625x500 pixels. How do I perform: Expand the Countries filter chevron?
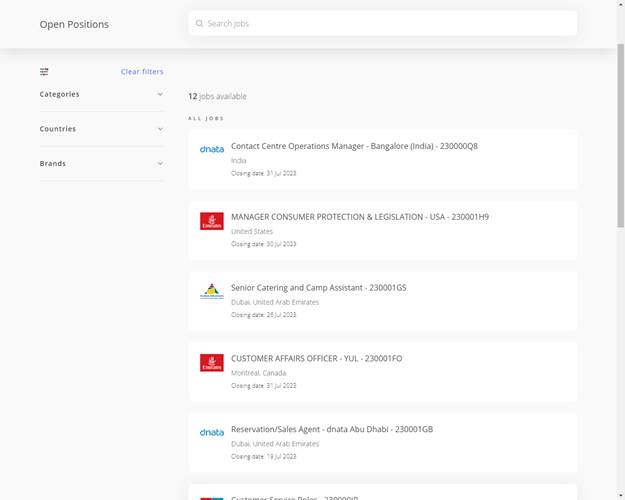(x=160, y=129)
